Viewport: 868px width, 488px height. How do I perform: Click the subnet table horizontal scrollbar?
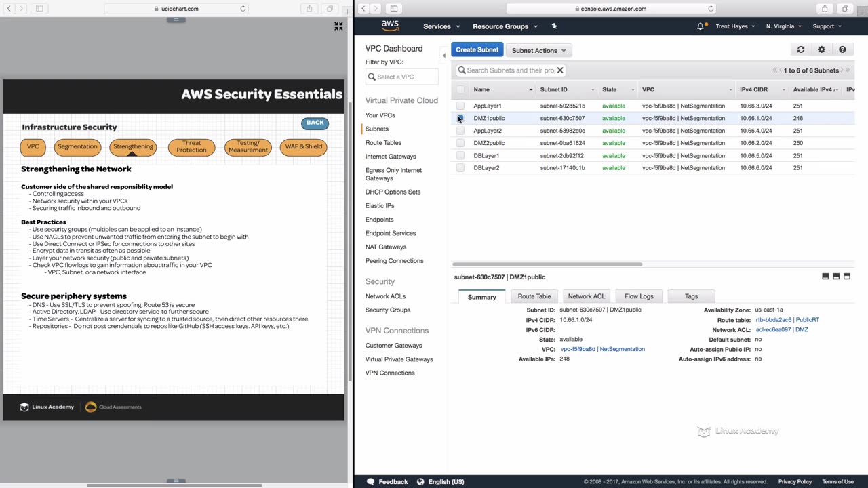point(547,264)
